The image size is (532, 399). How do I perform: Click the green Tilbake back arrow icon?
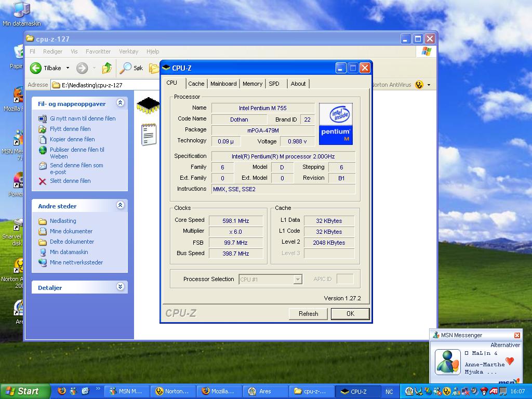(x=36, y=68)
